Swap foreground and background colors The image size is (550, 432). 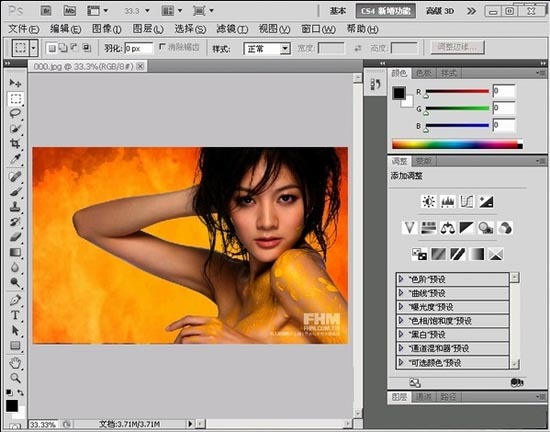coord(21,392)
